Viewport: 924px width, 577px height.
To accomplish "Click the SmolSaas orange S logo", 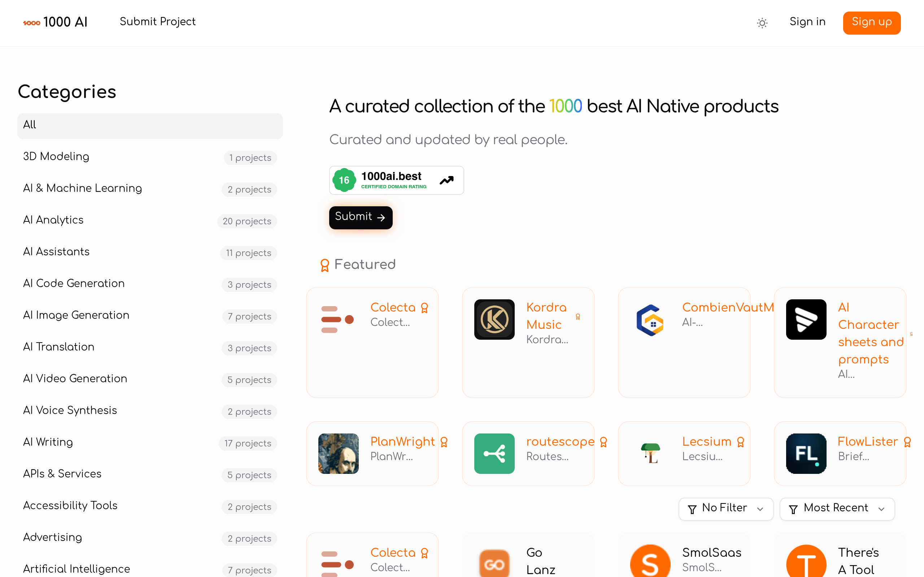I will (650, 561).
